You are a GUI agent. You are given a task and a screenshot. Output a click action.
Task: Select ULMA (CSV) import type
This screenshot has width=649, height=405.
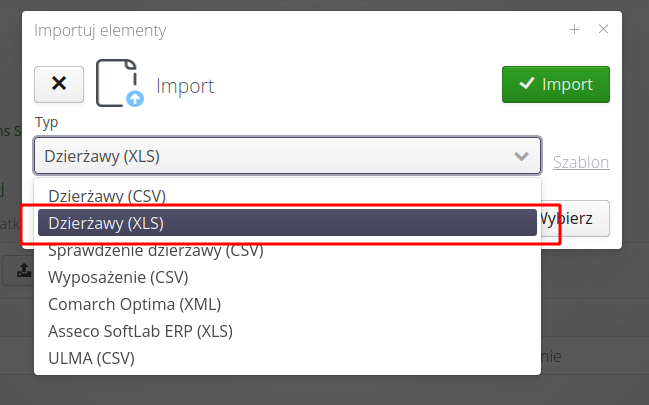pyautogui.click(x=91, y=357)
